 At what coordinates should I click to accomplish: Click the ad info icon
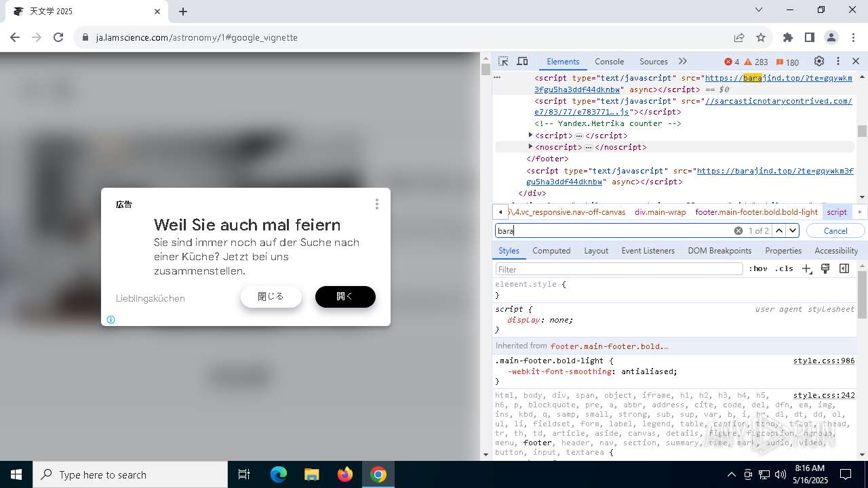(x=111, y=319)
